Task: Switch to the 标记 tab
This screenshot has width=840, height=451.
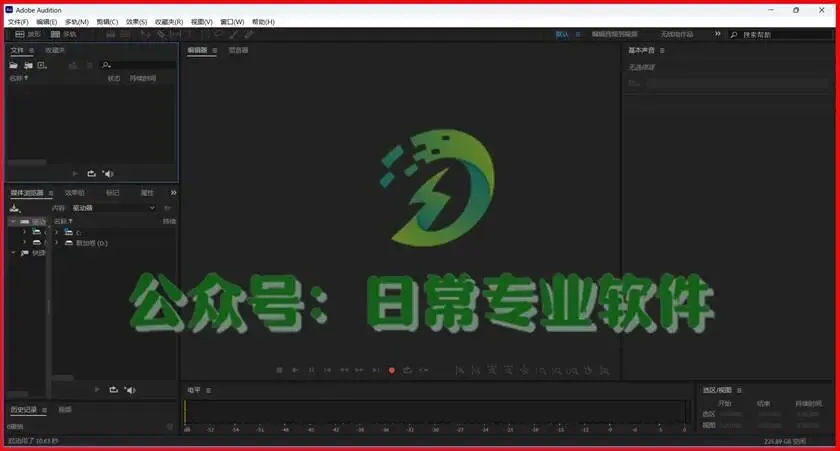Action: [x=112, y=193]
